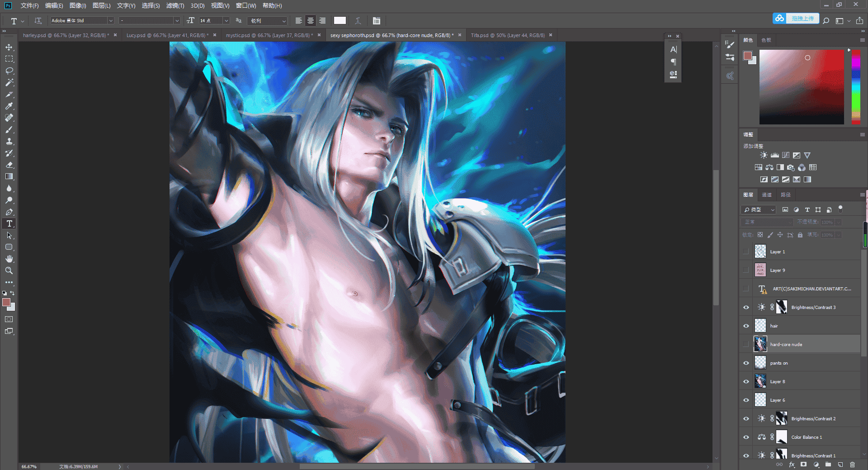Activate the Hand tool

(x=9, y=259)
